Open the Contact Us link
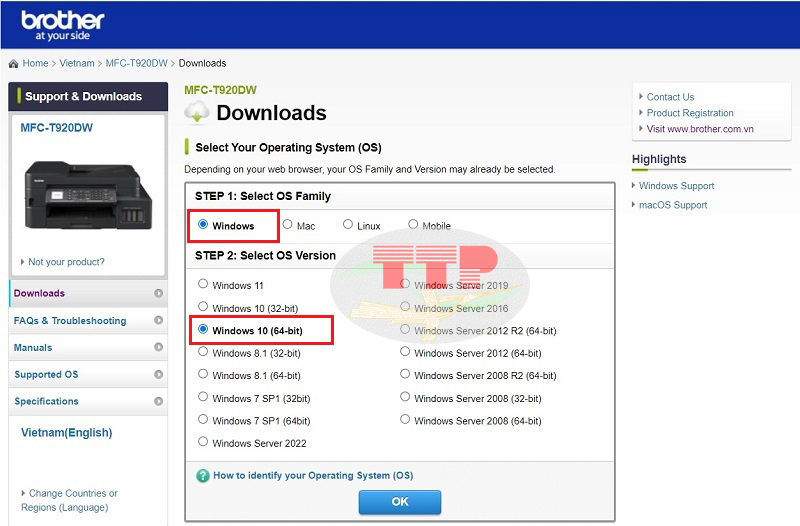The height and width of the screenshot is (526, 800). click(x=670, y=97)
